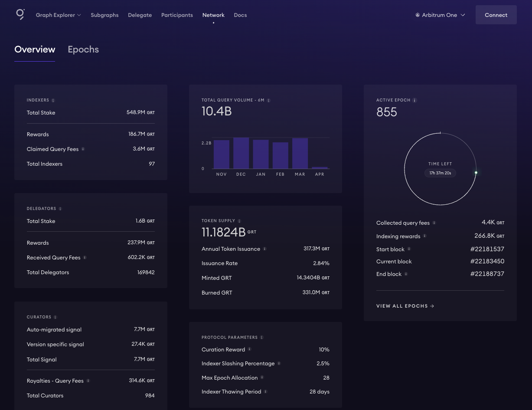Viewport: 532px width, 410px height.
Task: Click info icon beside Indexer Slashing Percentage
Action: pyautogui.click(x=279, y=363)
